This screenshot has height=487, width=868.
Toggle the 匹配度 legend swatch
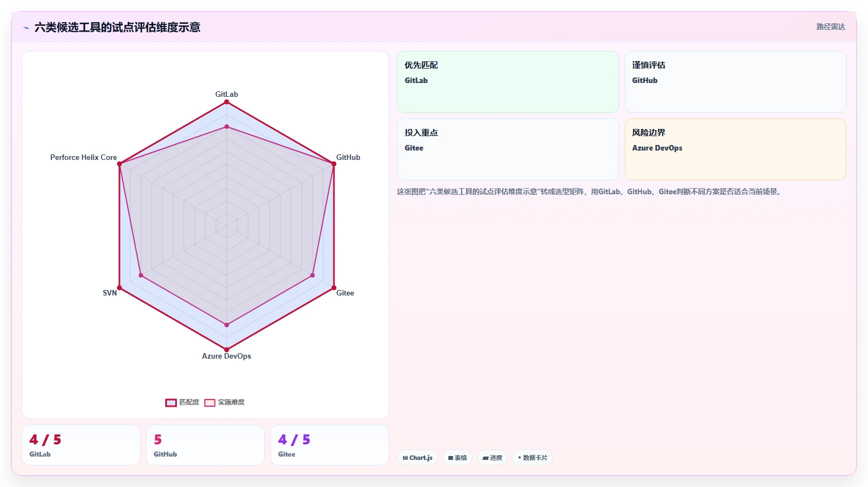tap(171, 403)
